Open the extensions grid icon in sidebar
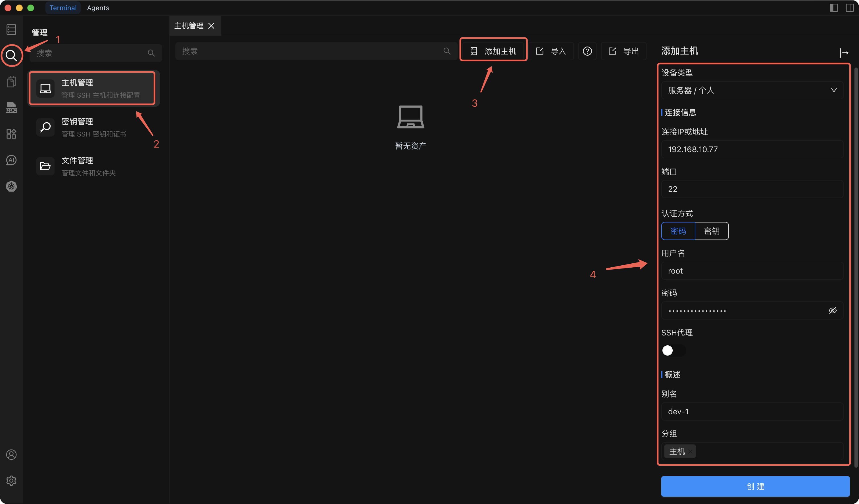The height and width of the screenshot is (504, 859). pyautogui.click(x=11, y=134)
